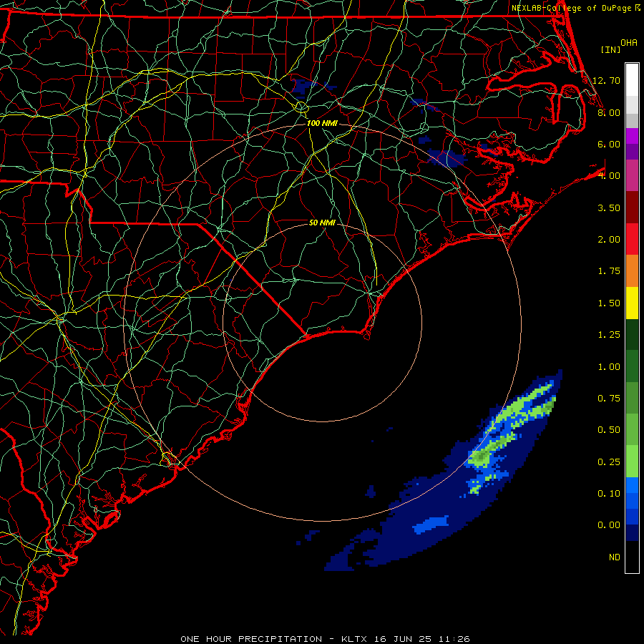This screenshot has width=644, height=644.
Task: Click the 1.00 legend value
Action: pyautogui.click(x=609, y=367)
